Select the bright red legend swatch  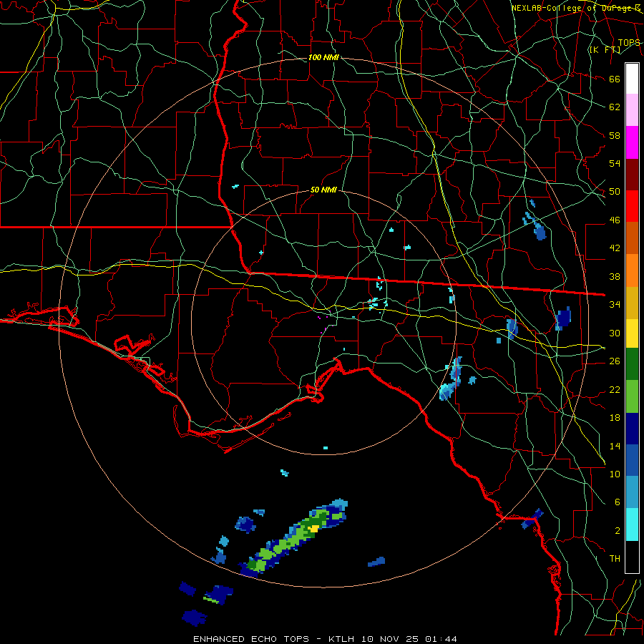(x=632, y=206)
